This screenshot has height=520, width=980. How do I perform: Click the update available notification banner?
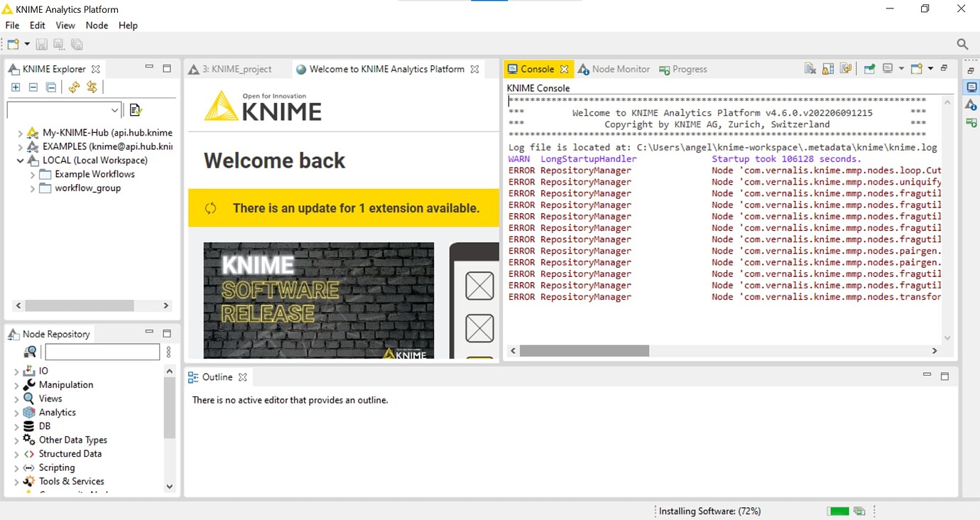click(343, 207)
